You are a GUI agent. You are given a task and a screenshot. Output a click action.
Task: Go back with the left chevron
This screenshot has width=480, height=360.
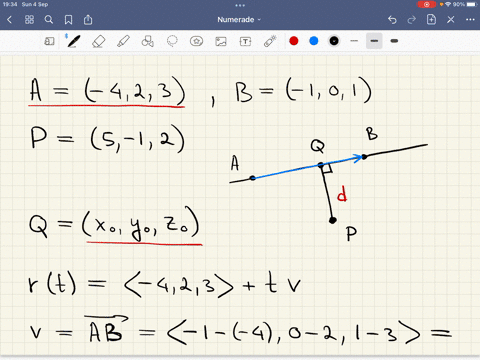click(x=9, y=20)
